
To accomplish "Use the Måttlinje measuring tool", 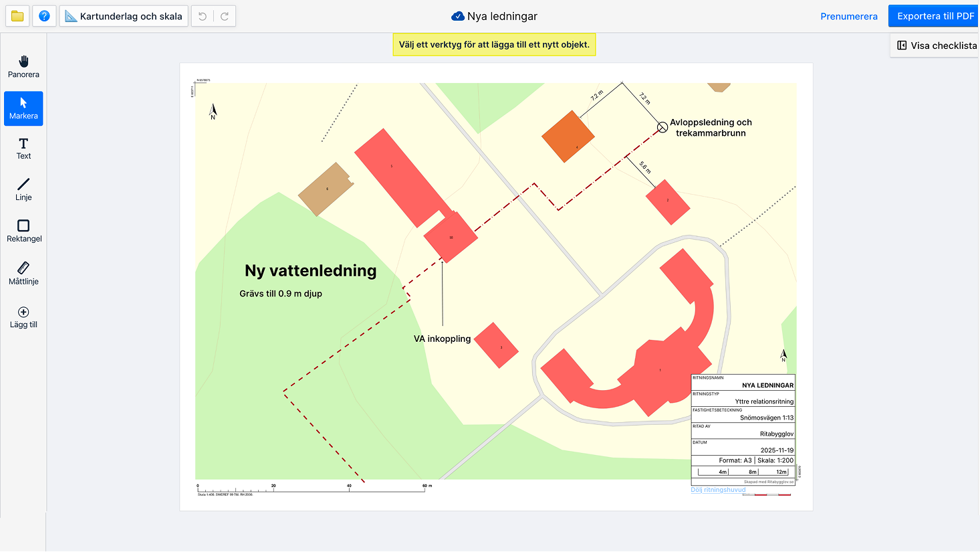I will click(x=23, y=273).
